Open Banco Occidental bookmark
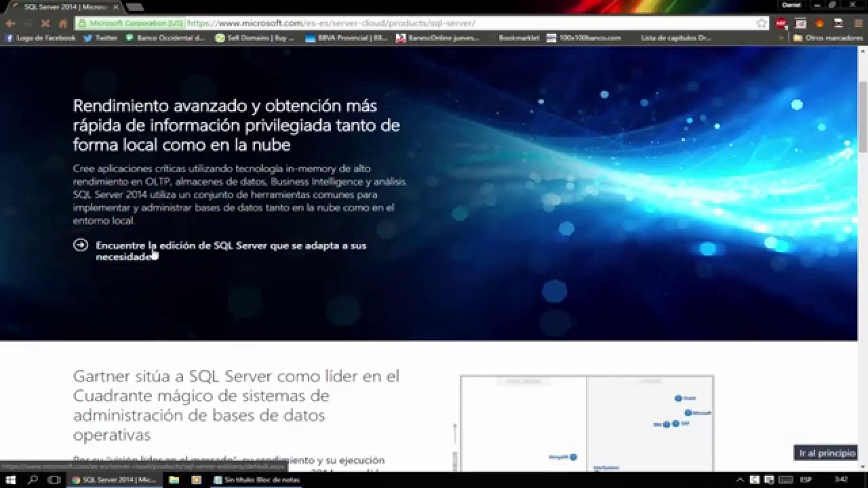 [165, 38]
